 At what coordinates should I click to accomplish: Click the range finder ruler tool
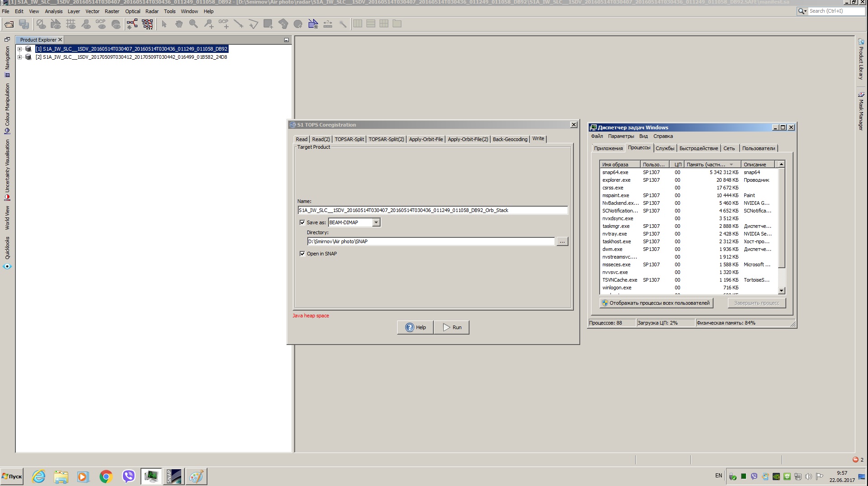pyautogui.click(x=328, y=24)
